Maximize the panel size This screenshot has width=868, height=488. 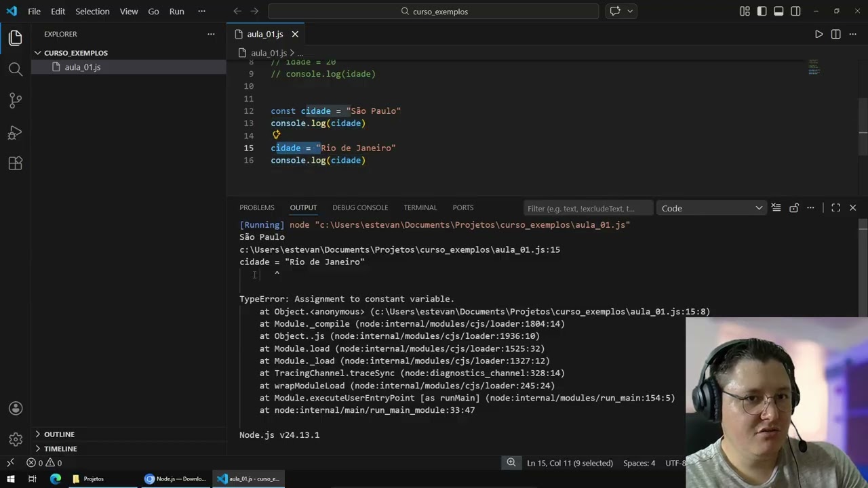[835, 208]
